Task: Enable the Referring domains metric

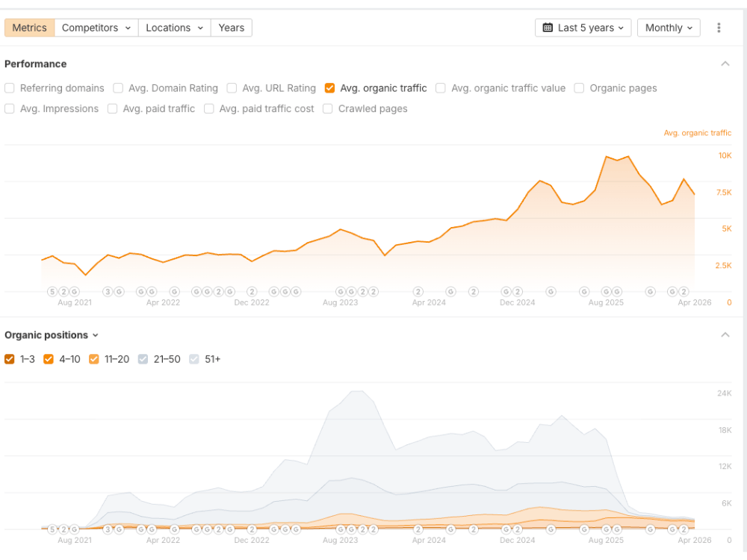Action: pyautogui.click(x=9, y=88)
